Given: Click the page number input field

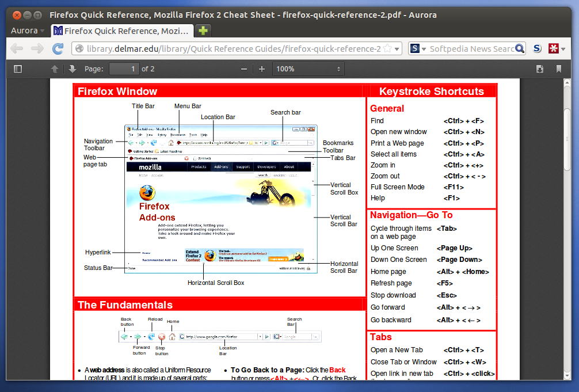Looking at the screenshot, I should [x=124, y=69].
